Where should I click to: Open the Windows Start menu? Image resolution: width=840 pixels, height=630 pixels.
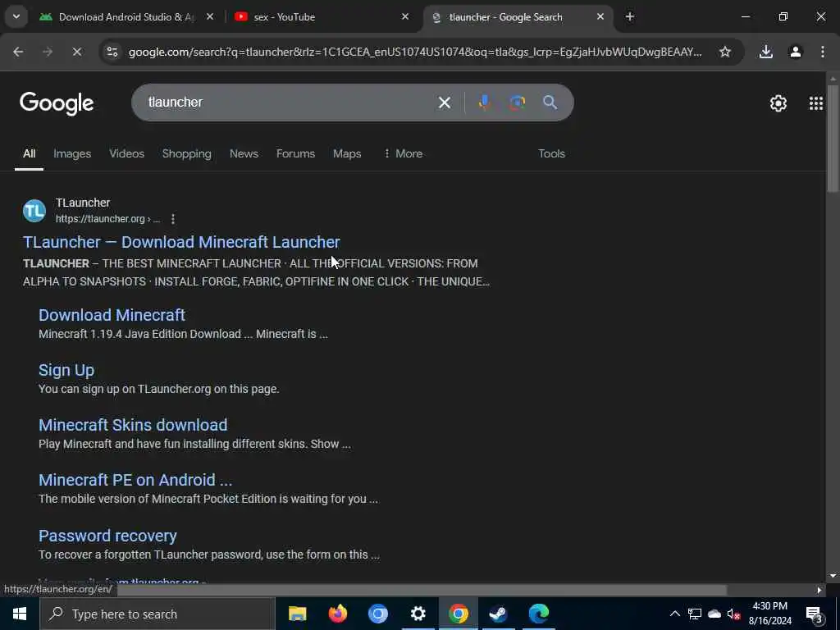[20, 614]
